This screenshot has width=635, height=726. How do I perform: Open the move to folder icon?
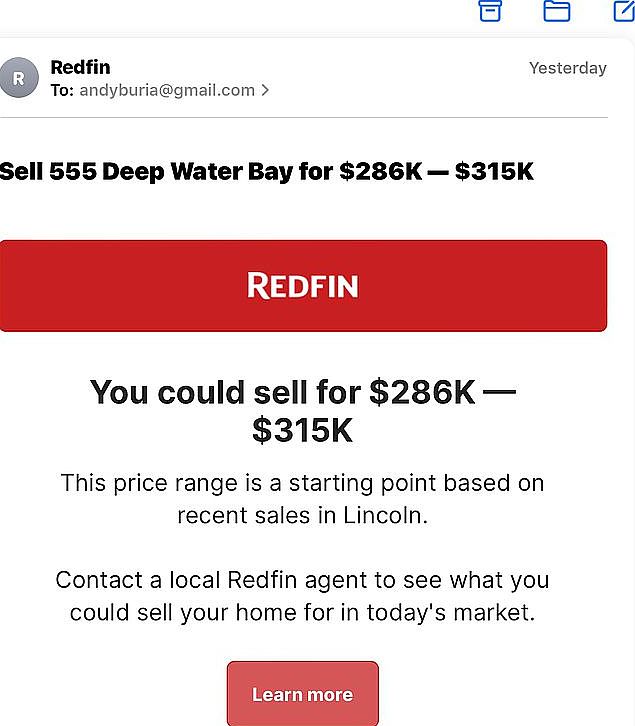(556, 10)
